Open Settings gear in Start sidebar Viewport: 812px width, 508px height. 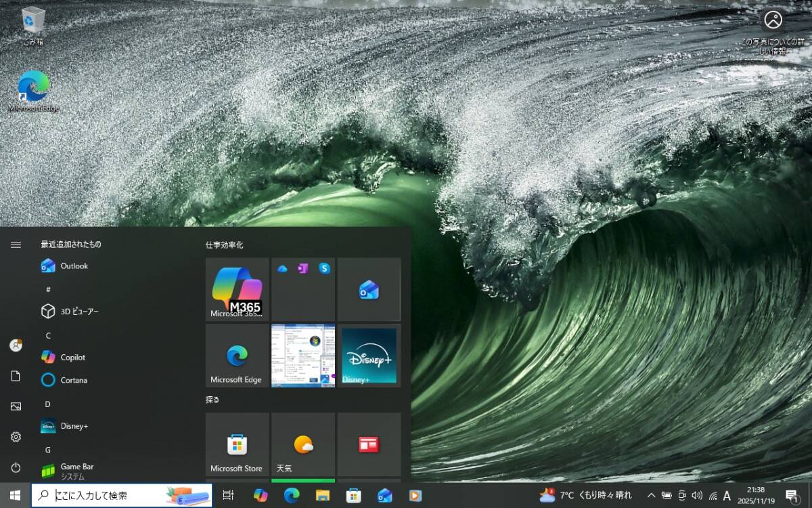tap(16, 437)
